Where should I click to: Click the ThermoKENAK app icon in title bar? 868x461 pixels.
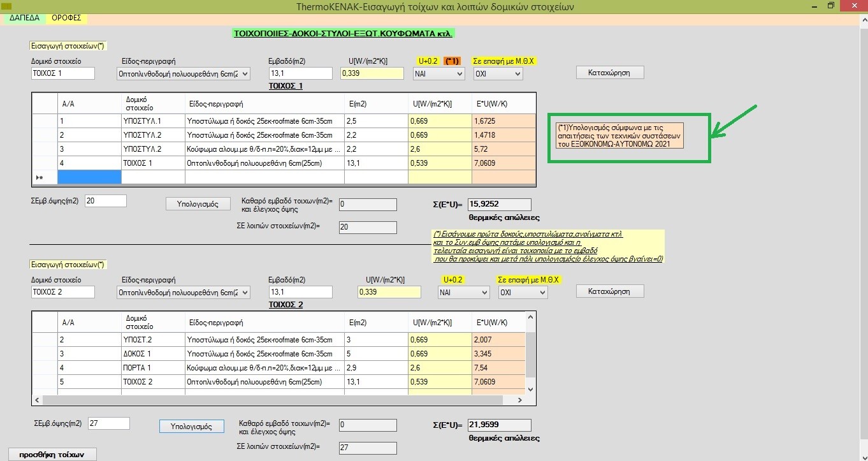click(7, 6)
